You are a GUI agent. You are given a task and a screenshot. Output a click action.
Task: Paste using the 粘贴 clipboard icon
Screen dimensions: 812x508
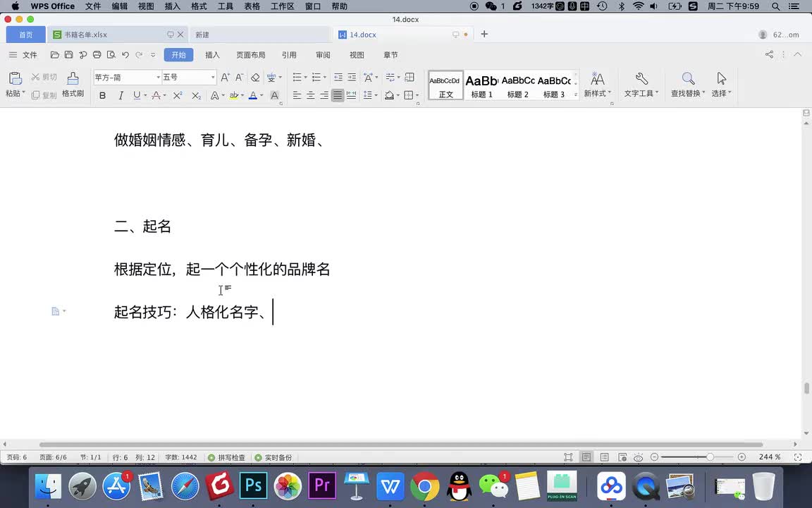15,79
